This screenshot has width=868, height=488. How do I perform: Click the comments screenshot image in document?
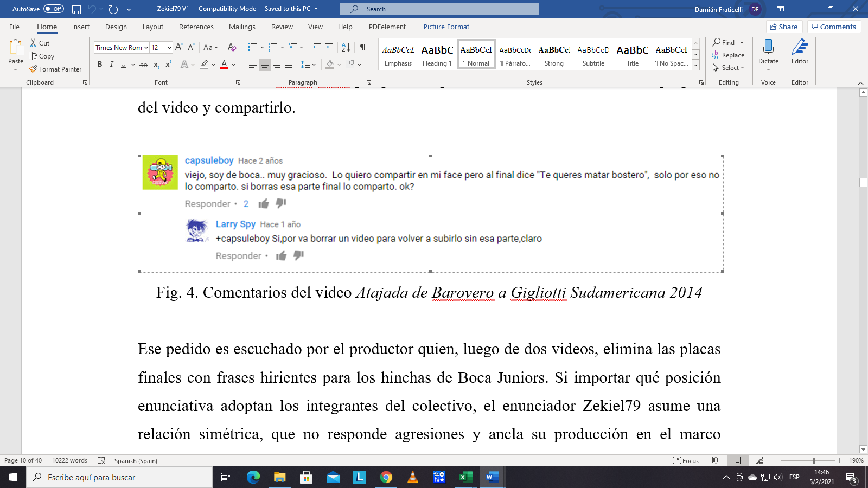click(x=431, y=213)
